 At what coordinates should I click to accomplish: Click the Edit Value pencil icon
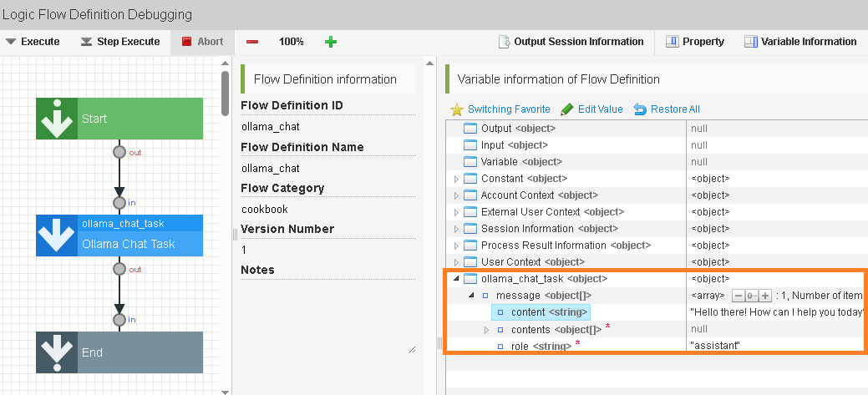[567, 109]
